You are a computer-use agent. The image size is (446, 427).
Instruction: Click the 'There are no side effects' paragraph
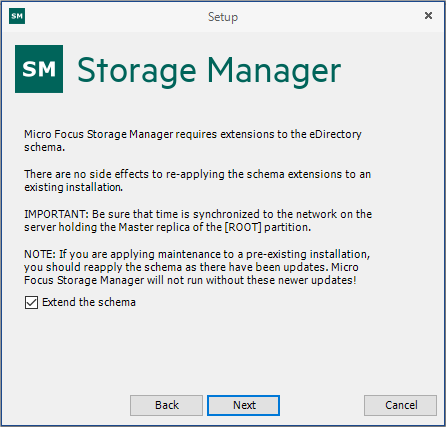pos(197,181)
